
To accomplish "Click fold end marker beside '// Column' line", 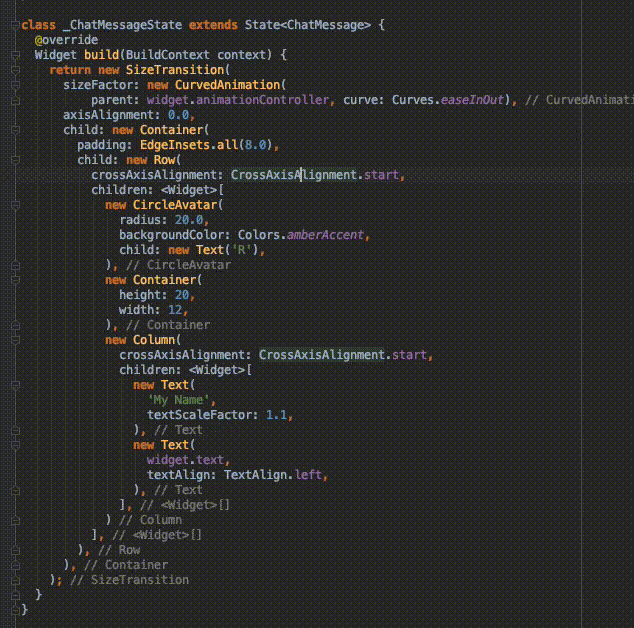I will pyautogui.click(x=15, y=520).
